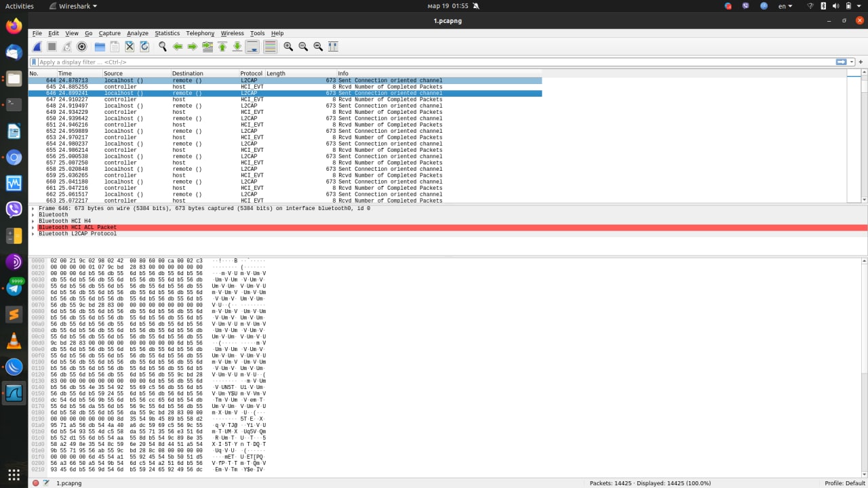The image size is (868, 488).
Task: Open the Telephony menu
Action: point(200,33)
